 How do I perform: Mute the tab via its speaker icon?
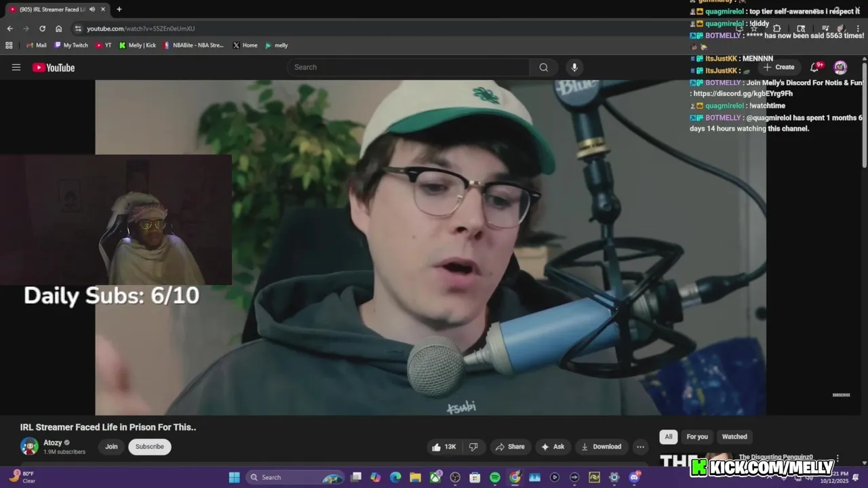(x=92, y=9)
